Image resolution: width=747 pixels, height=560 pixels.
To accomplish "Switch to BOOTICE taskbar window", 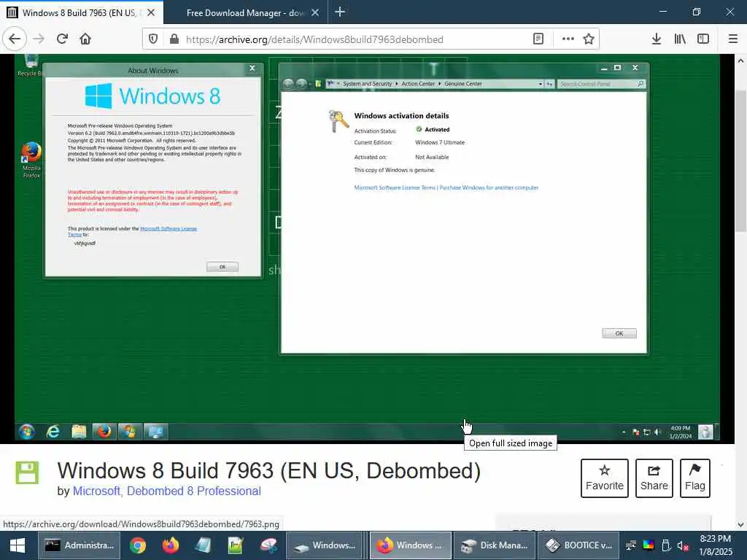I will click(x=578, y=545).
